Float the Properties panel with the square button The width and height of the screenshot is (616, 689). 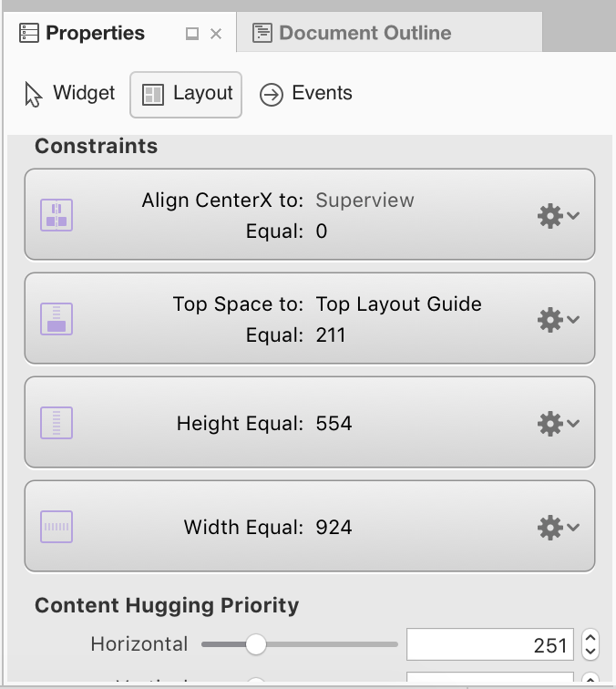(192, 34)
